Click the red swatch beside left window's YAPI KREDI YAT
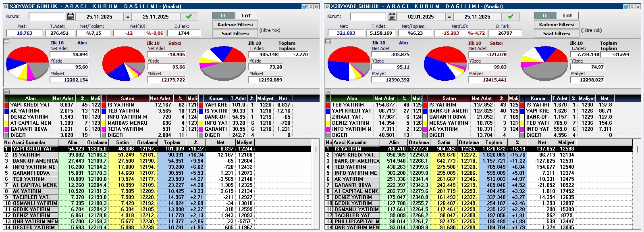This screenshot has height=232, width=644. coord(6,105)
